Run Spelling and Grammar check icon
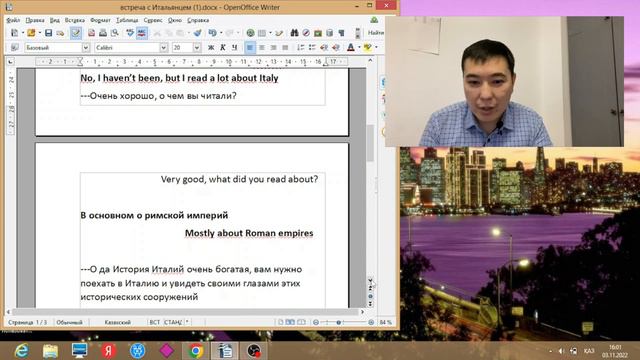The height and width of the screenshot is (360, 640). (130, 33)
